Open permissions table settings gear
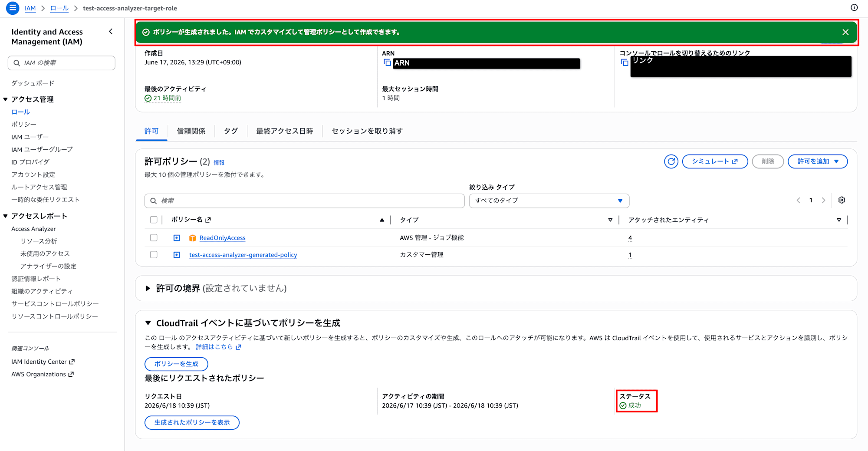Screen dimensions: 868x451 [842, 200]
